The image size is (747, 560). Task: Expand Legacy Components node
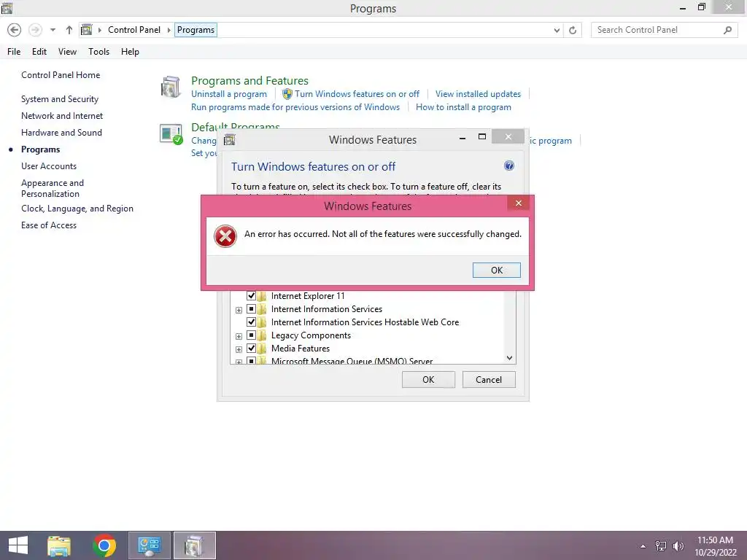pyautogui.click(x=239, y=336)
